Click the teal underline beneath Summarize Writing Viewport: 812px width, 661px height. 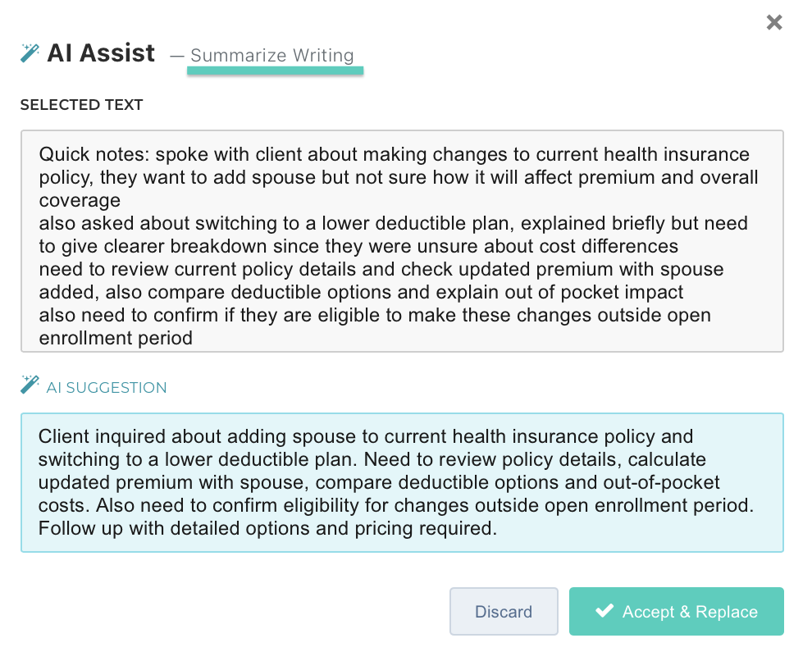point(275,71)
